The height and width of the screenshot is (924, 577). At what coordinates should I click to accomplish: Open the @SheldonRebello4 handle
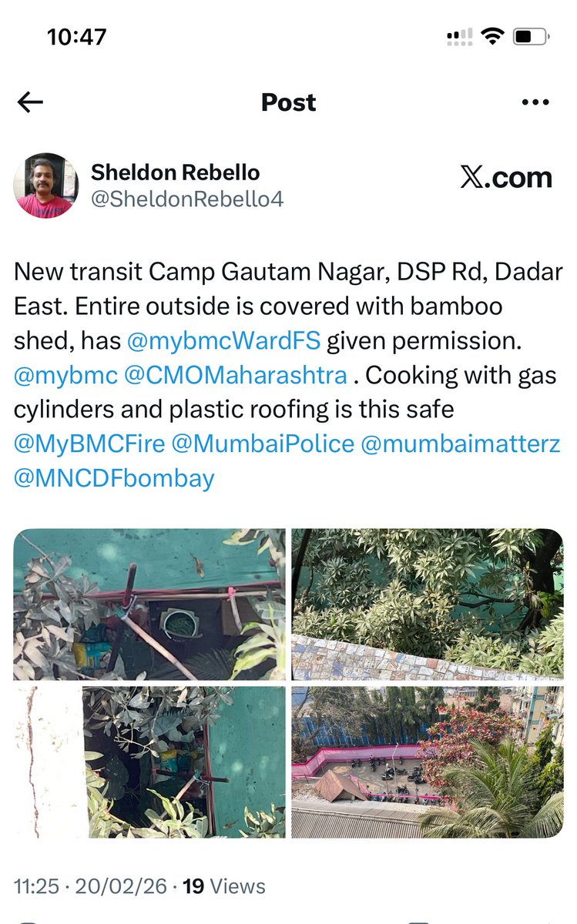187,199
